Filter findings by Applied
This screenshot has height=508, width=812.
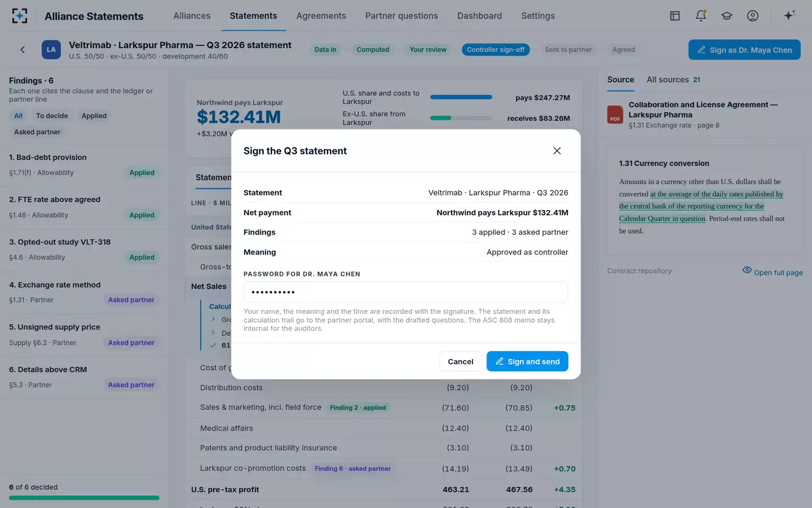click(94, 116)
